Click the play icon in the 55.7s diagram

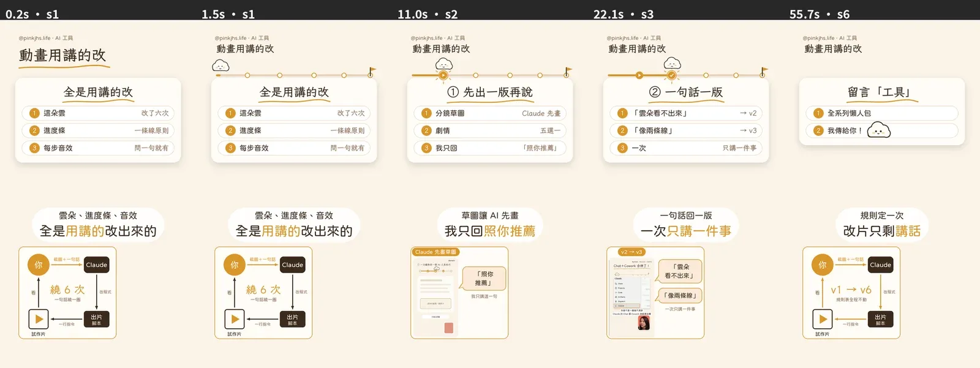(823, 319)
